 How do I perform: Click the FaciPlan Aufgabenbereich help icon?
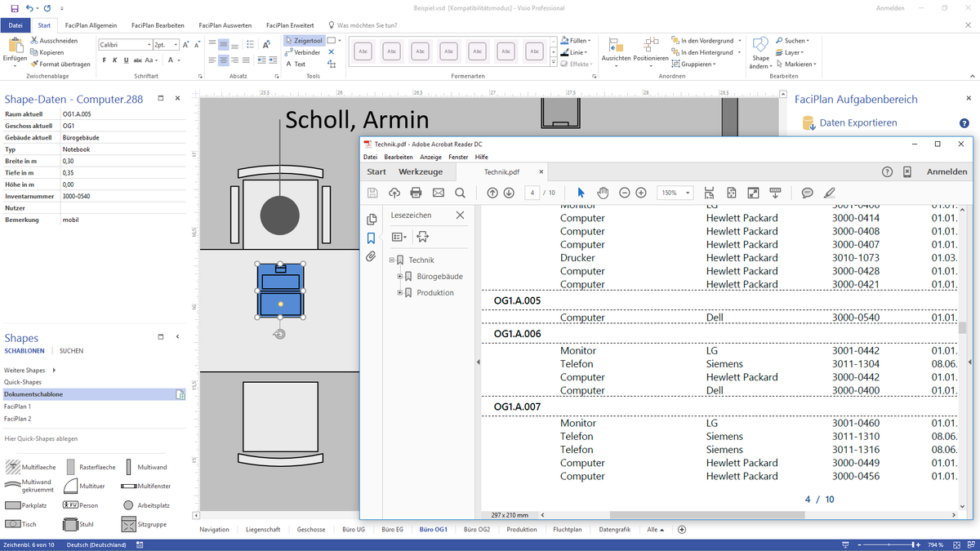tap(964, 123)
